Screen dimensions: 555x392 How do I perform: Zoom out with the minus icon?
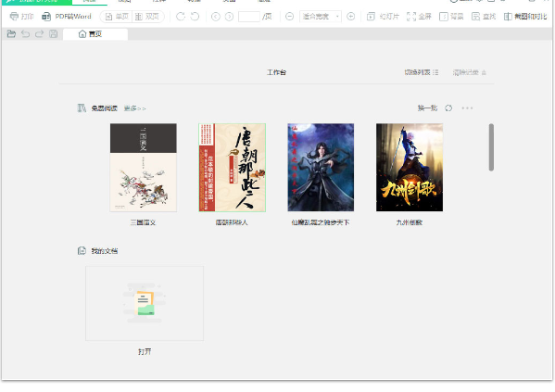(x=289, y=17)
